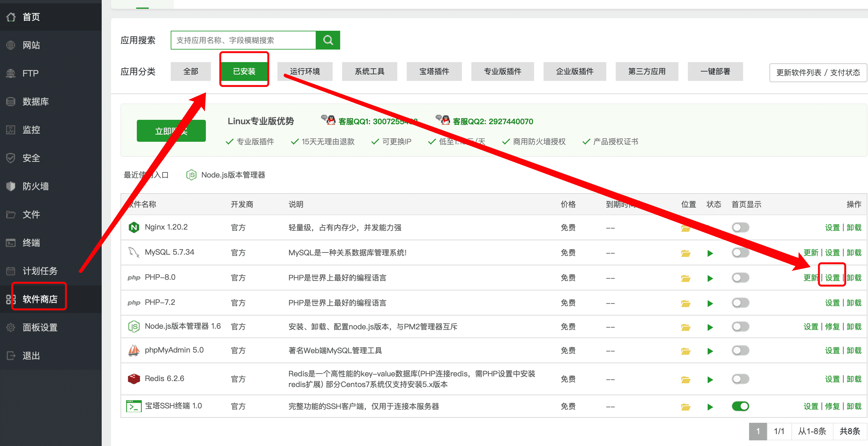Click the phpMyAdmin status play icon
Screen dimensions: 868x446
[710, 351]
